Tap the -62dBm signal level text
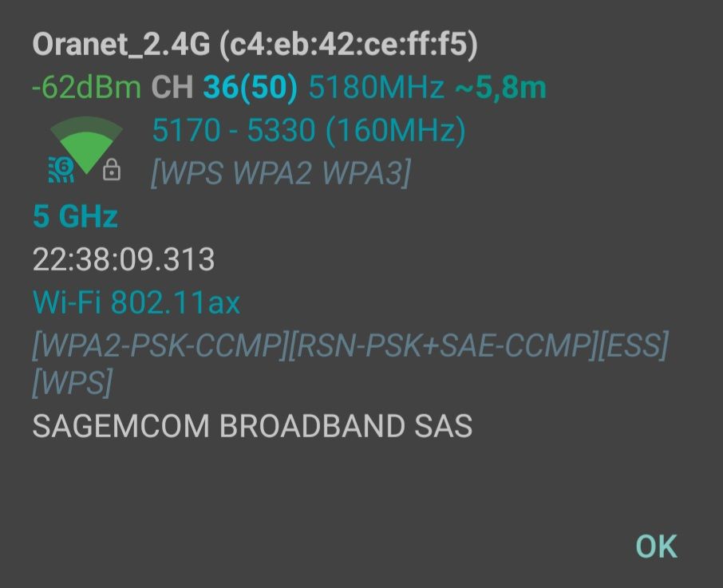The height and width of the screenshot is (588, 723). point(86,87)
